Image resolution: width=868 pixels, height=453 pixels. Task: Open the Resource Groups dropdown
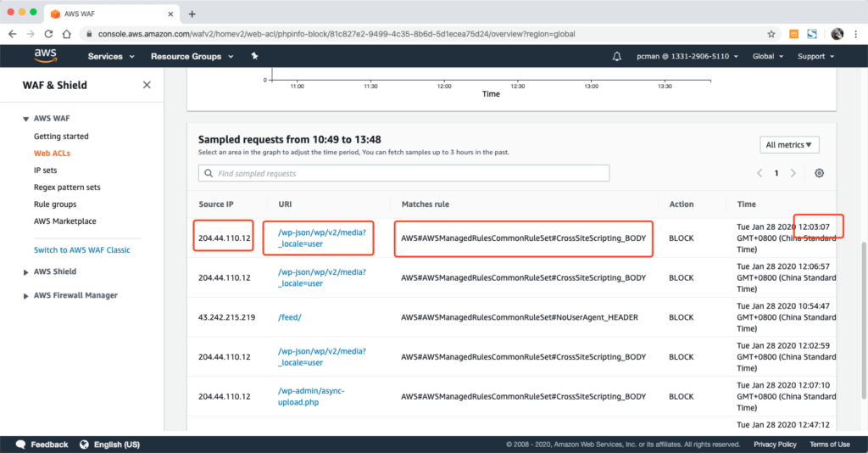coord(192,56)
